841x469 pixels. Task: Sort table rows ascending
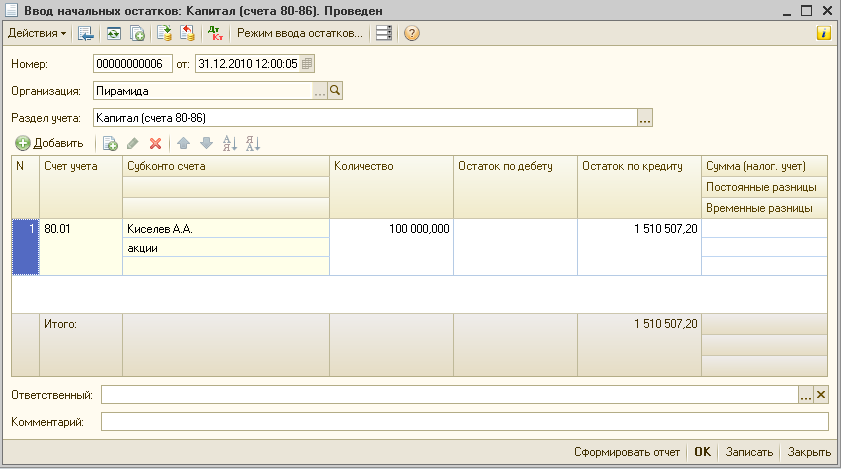coord(229,144)
